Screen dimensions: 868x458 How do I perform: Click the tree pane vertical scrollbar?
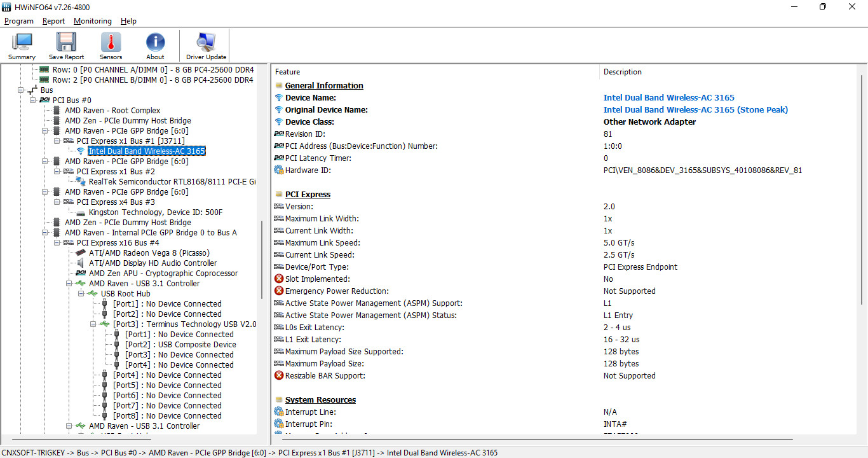(261, 261)
